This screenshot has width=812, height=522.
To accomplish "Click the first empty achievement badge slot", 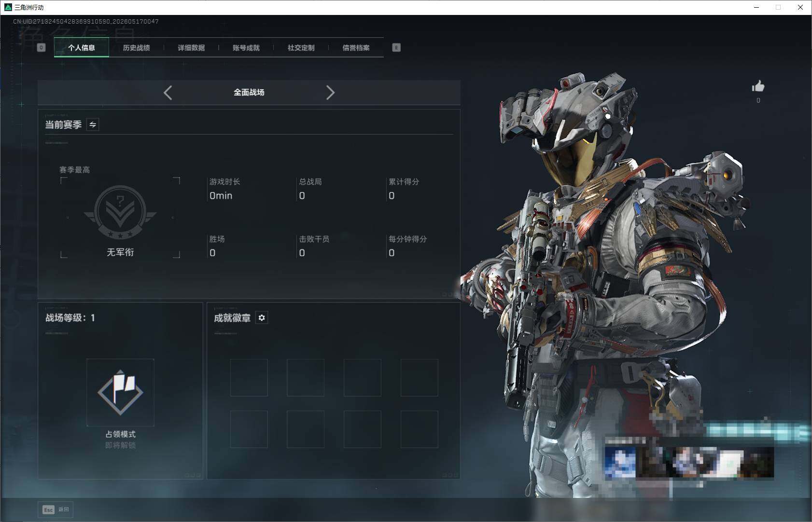I will tap(249, 377).
